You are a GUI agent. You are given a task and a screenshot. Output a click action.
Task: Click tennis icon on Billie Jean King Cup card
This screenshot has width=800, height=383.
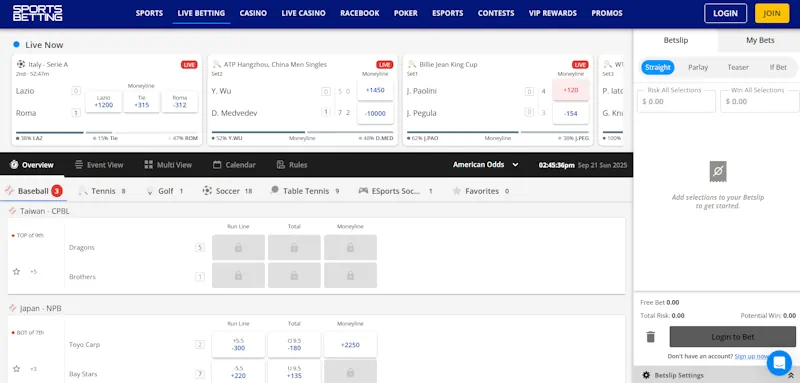[412, 64]
